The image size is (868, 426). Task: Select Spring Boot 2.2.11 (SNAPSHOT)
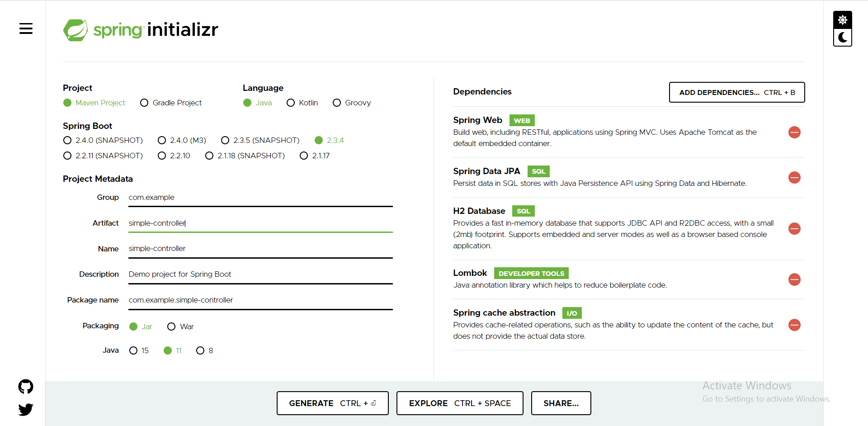(x=103, y=156)
